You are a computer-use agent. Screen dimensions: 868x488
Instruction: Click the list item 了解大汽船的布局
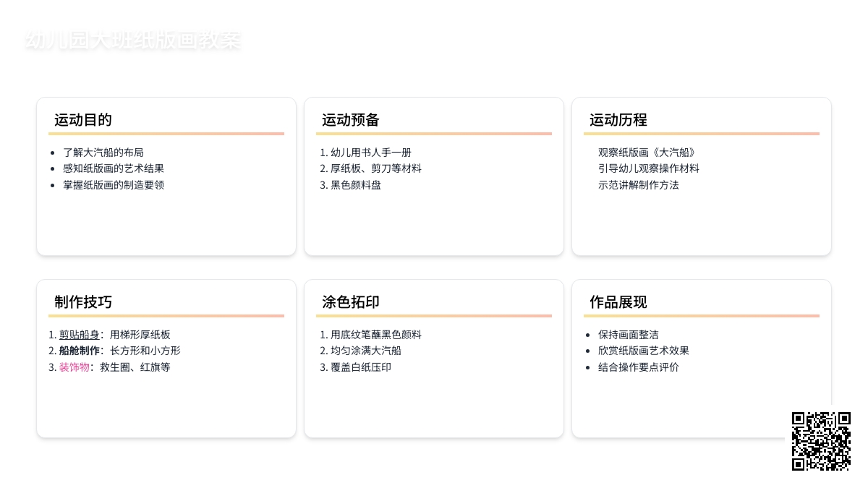coord(103,153)
